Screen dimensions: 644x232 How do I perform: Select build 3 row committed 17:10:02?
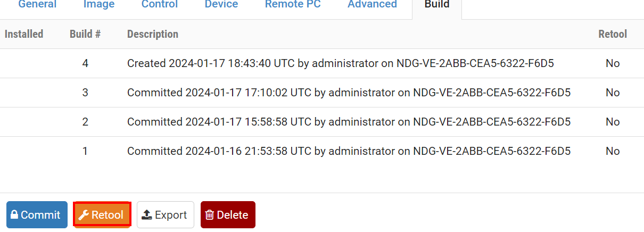coord(349,93)
